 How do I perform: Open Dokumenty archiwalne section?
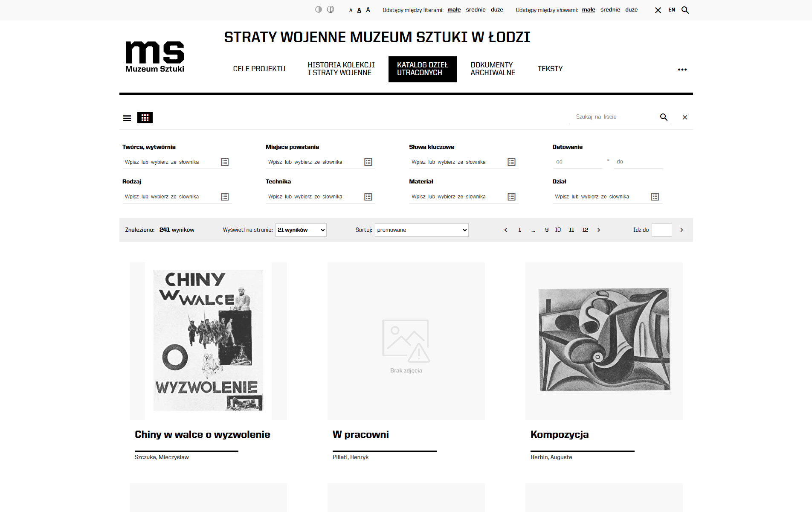[493, 69]
